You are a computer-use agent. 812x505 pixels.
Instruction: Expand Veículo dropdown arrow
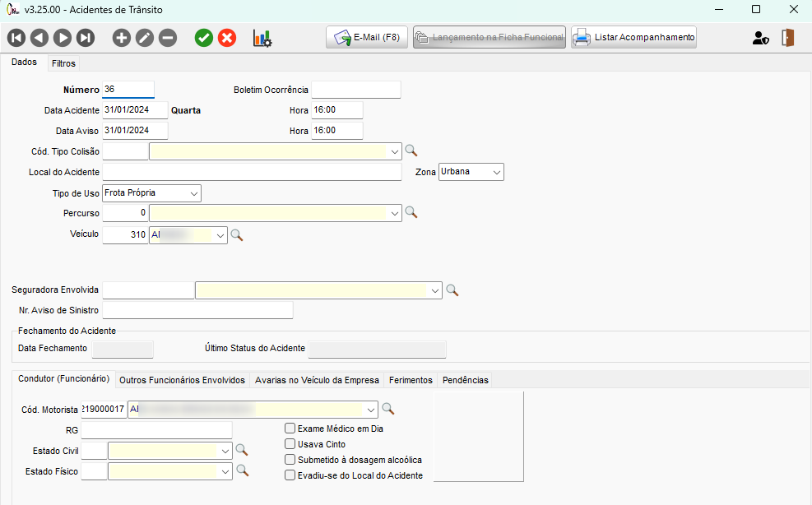pyautogui.click(x=220, y=235)
